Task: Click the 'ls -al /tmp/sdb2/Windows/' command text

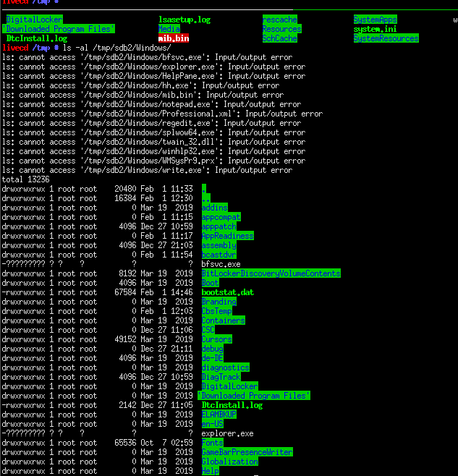Action: (117, 48)
